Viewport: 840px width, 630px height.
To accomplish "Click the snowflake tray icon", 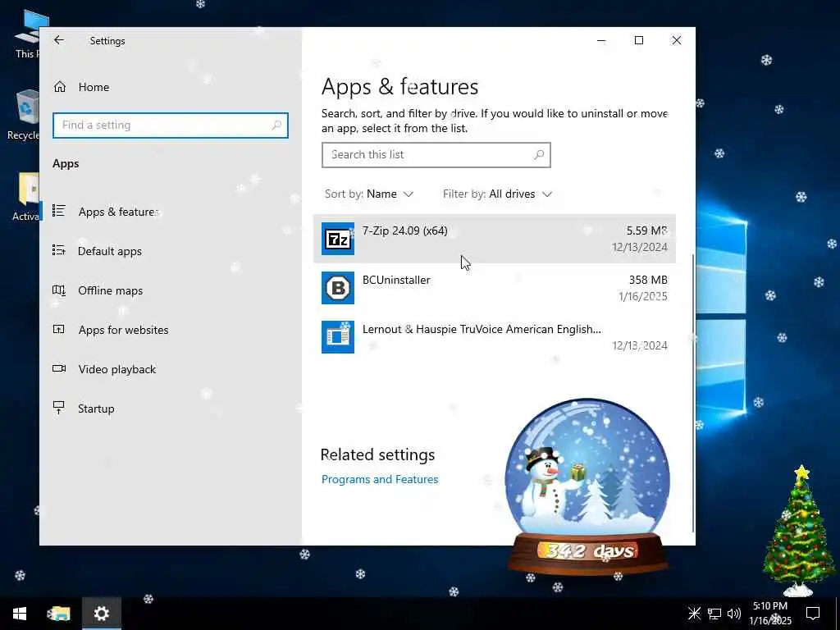I will (x=694, y=614).
